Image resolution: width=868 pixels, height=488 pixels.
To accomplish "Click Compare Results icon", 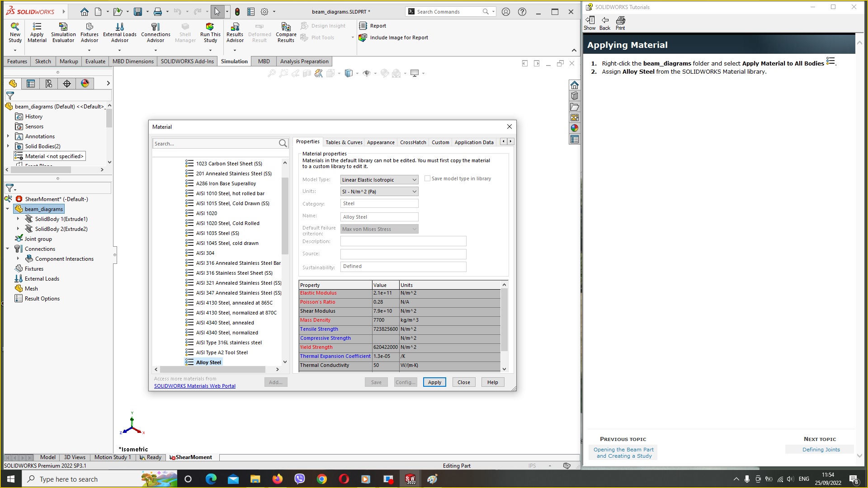I will point(286,33).
